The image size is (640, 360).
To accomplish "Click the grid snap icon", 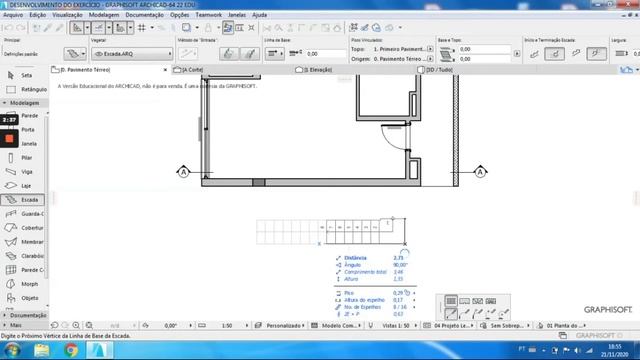I will [x=142, y=28].
